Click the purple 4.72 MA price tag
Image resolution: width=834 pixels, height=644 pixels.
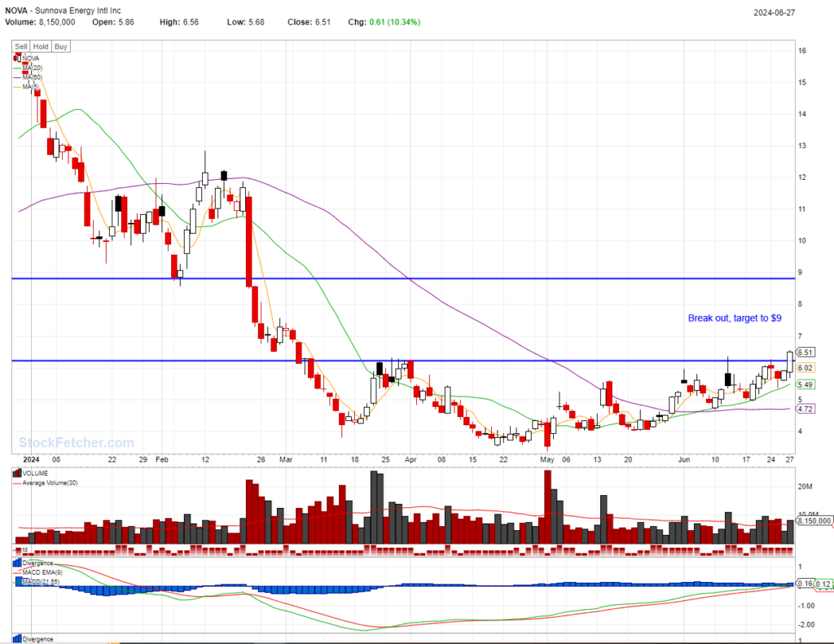tap(805, 409)
